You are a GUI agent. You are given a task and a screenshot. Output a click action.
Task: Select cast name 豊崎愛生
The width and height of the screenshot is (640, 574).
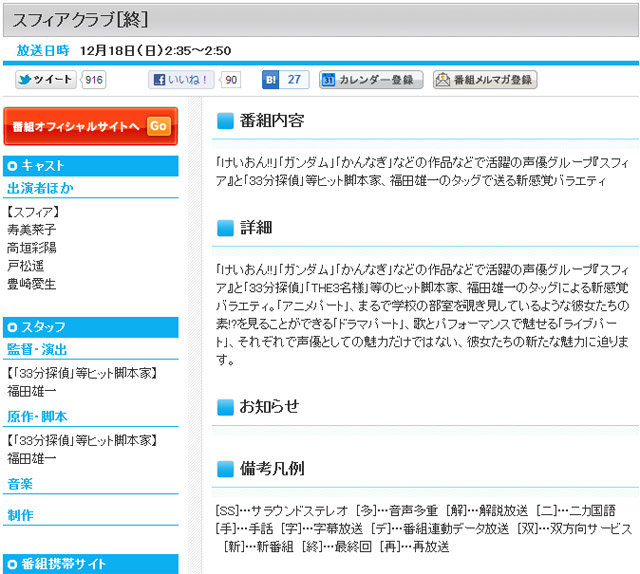point(31,284)
